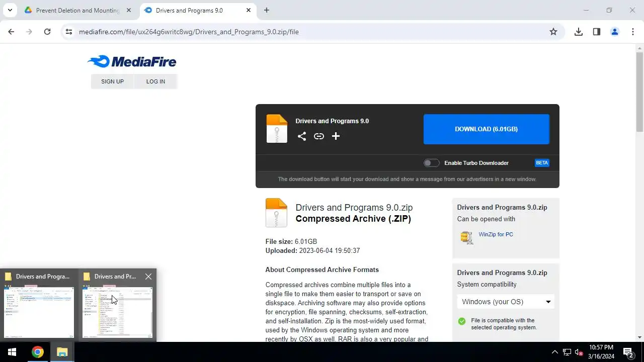Expand the tab search chevron
Image resolution: width=644 pixels, height=362 pixels.
click(x=10, y=10)
